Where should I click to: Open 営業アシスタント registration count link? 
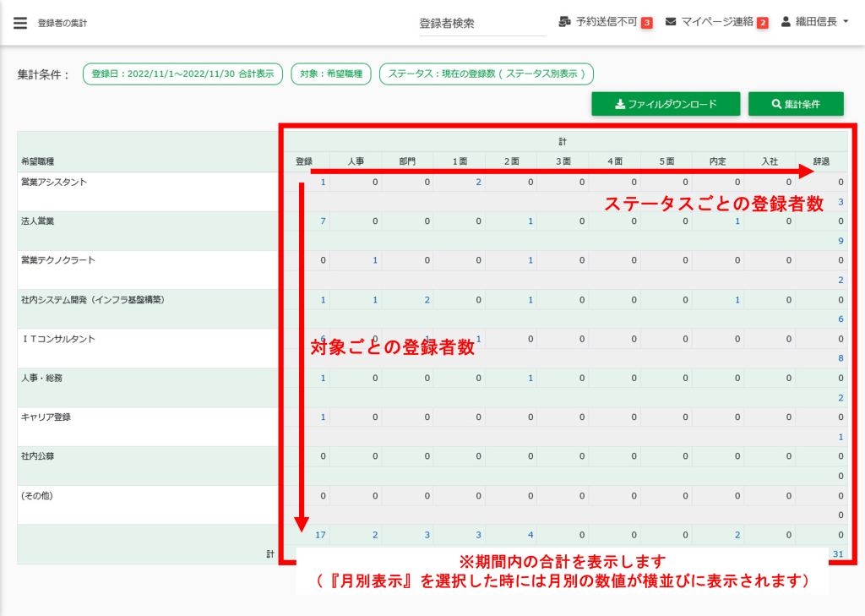[x=323, y=183]
